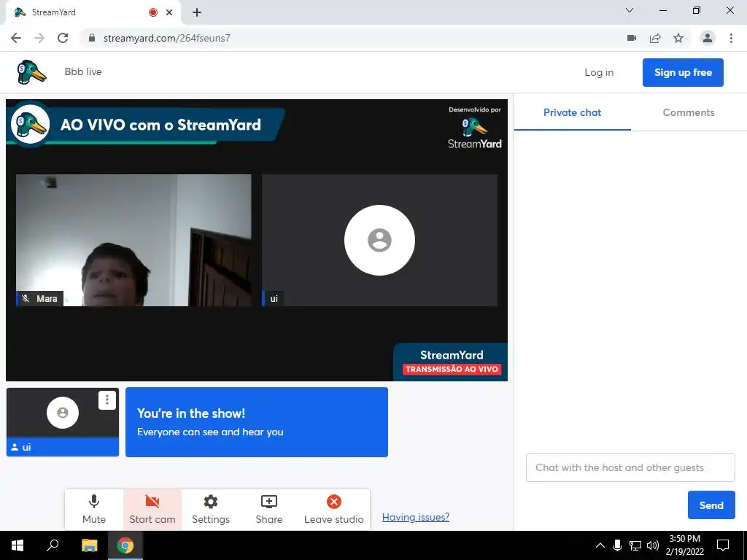
Task: Click the microphone tray icon
Action: (617, 545)
